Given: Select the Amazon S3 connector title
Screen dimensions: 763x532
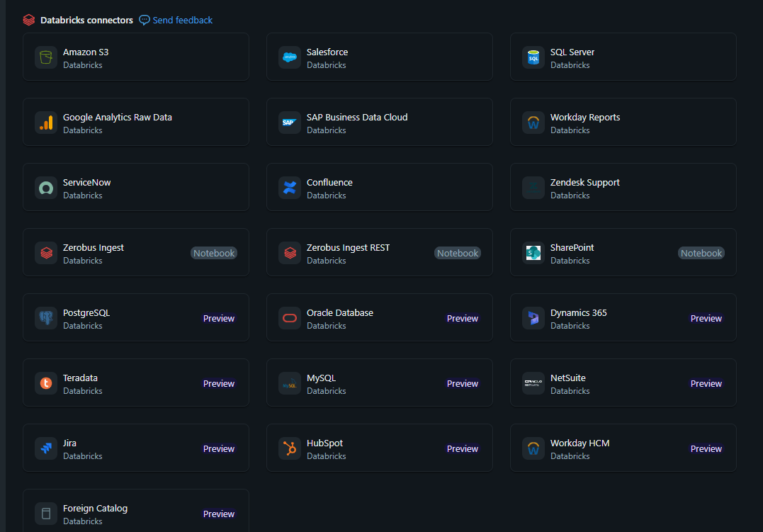Looking at the screenshot, I should click(x=86, y=52).
